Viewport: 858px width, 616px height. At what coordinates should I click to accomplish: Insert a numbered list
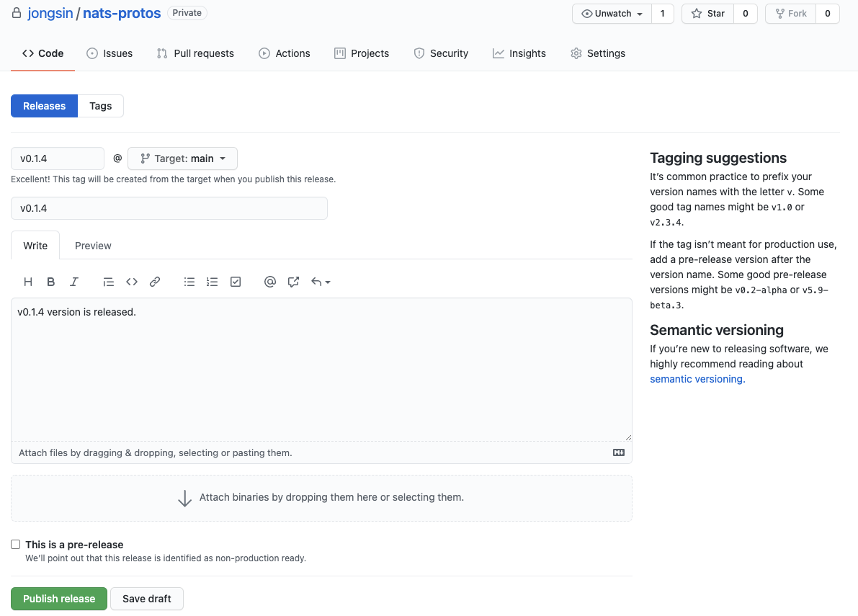(213, 282)
